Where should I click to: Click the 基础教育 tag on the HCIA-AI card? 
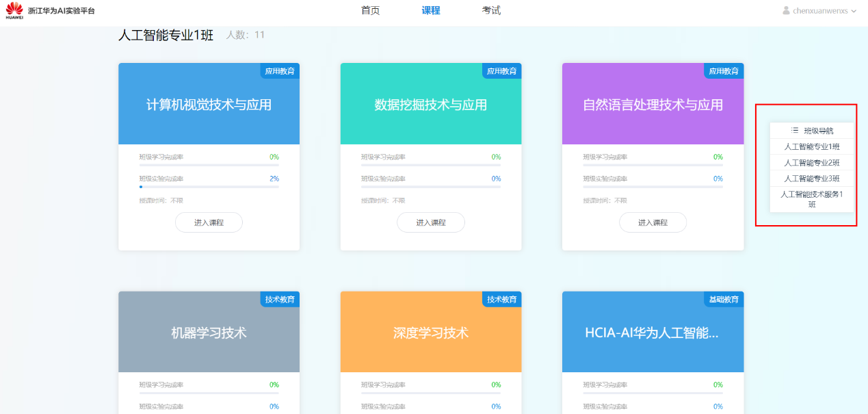point(724,300)
